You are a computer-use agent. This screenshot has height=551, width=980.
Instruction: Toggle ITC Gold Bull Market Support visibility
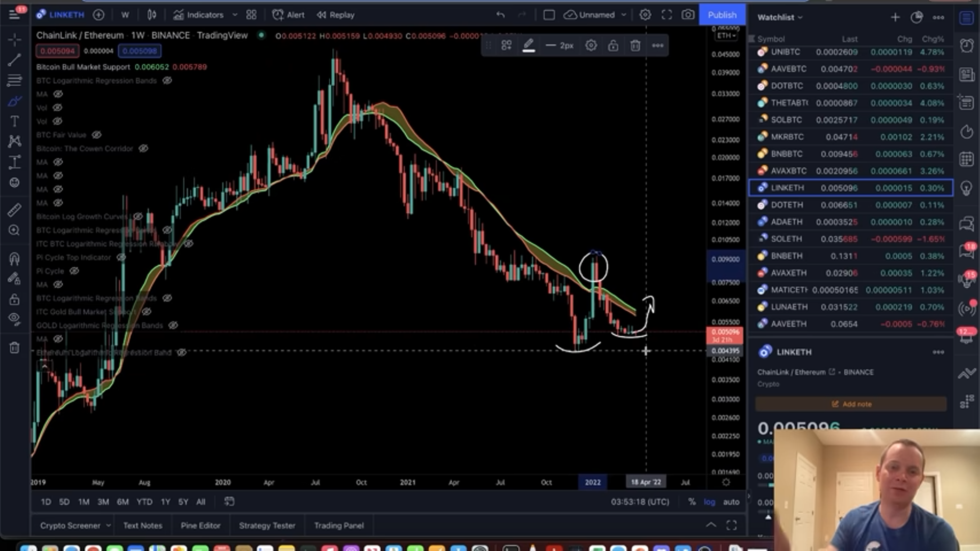[146, 311]
